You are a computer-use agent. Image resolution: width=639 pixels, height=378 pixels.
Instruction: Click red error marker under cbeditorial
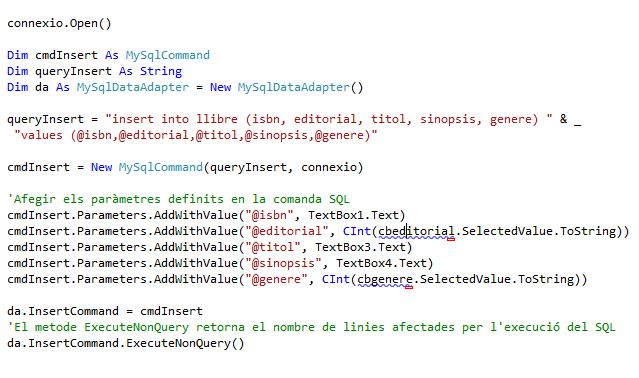(451, 239)
